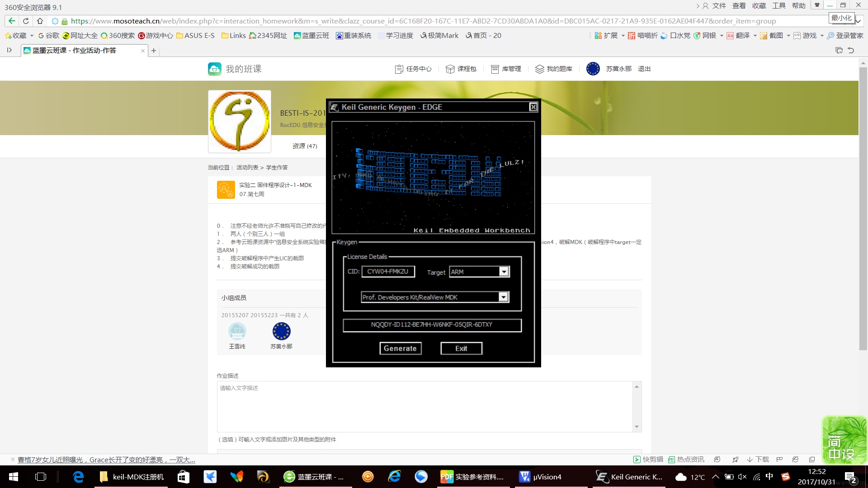Screen dimensions: 868x488
Task: Open the Links bookmark folder
Action: click(233, 35)
